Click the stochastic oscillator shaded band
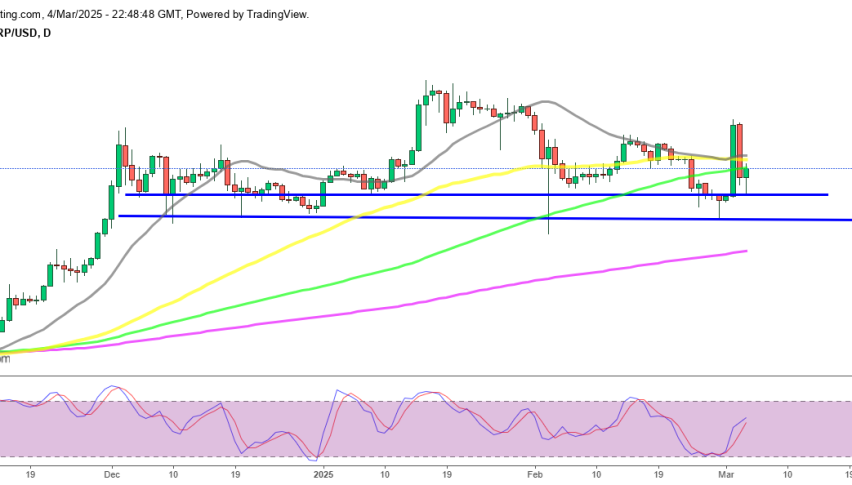 tap(426, 429)
